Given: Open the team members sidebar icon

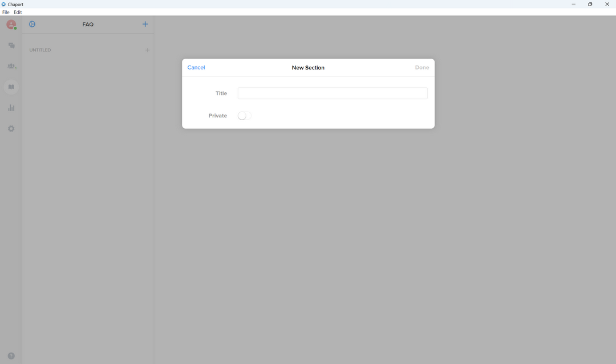Looking at the screenshot, I should click(x=11, y=67).
